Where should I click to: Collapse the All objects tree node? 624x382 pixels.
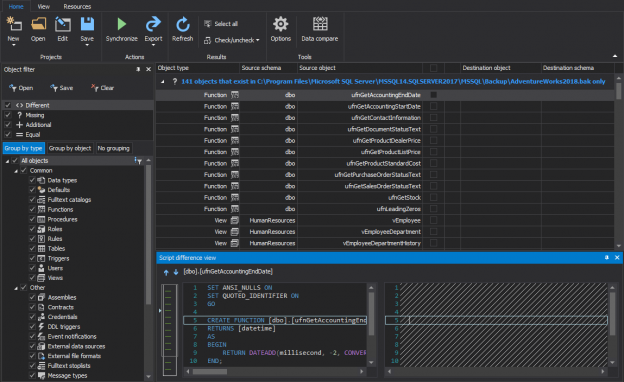7,161
